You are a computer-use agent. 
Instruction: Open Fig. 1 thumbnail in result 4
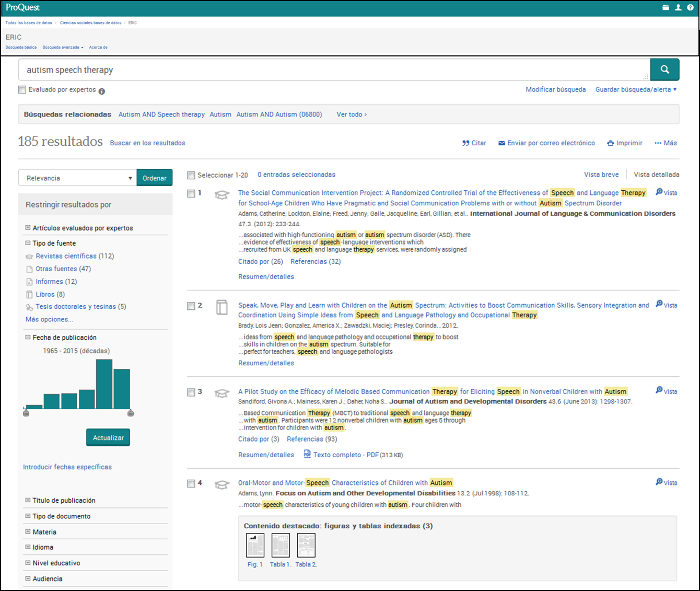[255, 545]
